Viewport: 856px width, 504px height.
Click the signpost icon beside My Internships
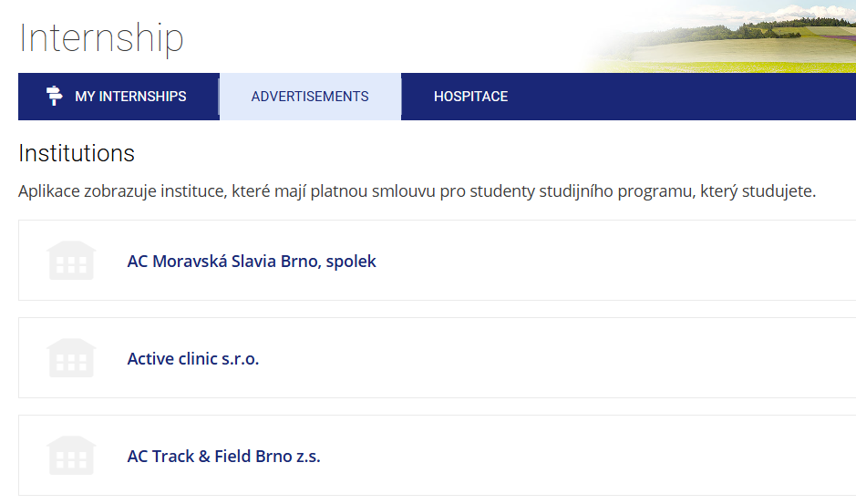[x=55, y=96]
